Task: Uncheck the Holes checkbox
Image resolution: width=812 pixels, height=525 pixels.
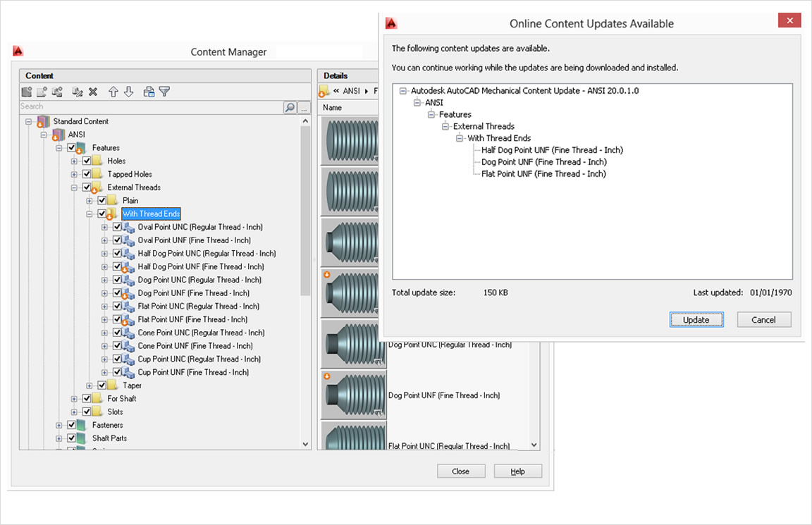Action: pos(87,161)
